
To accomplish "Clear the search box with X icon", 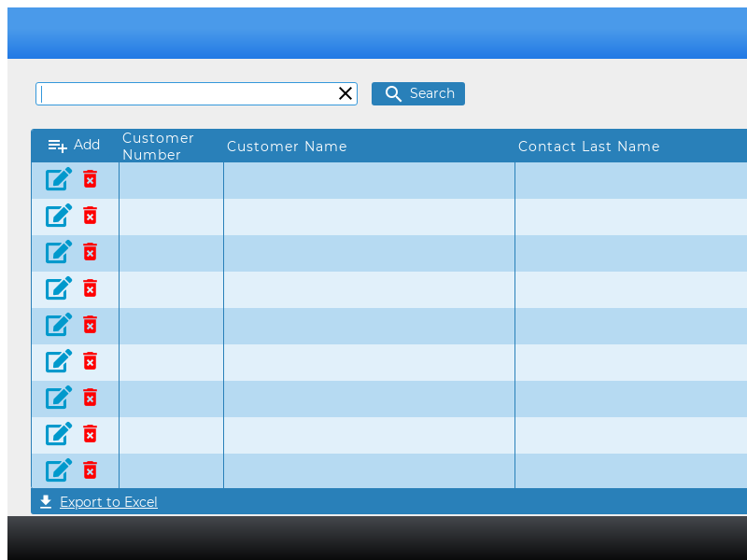I will pyautogui.click(x=345, y=93).
